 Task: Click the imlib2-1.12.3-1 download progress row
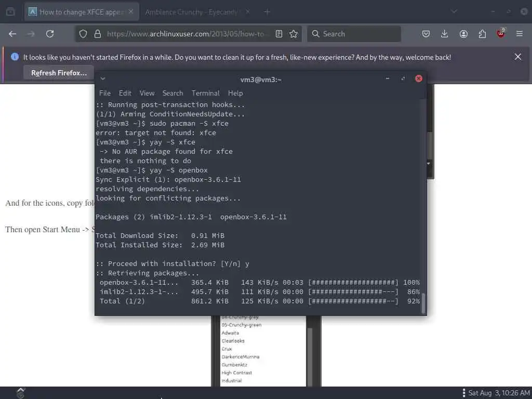259,292
